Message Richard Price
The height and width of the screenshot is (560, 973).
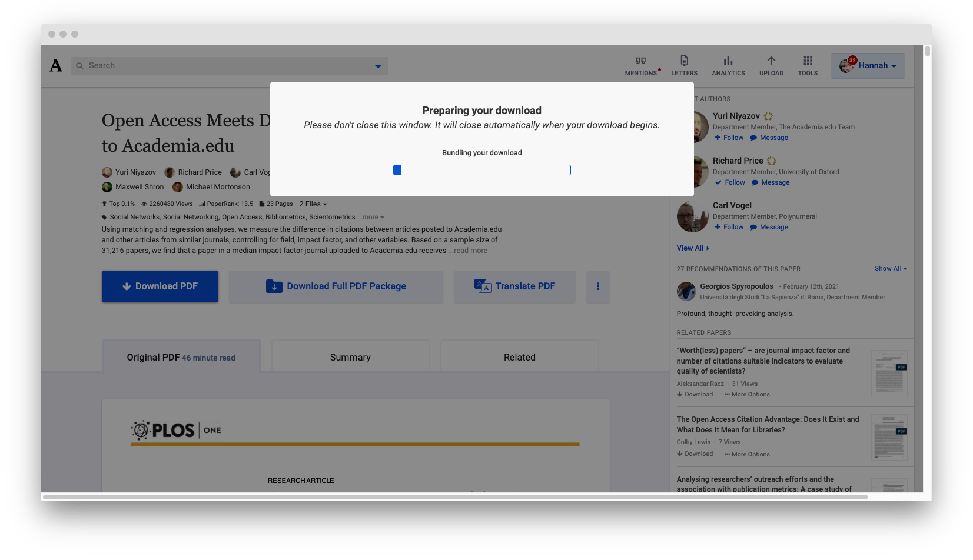pyautogui.click(x=771, y=182)
